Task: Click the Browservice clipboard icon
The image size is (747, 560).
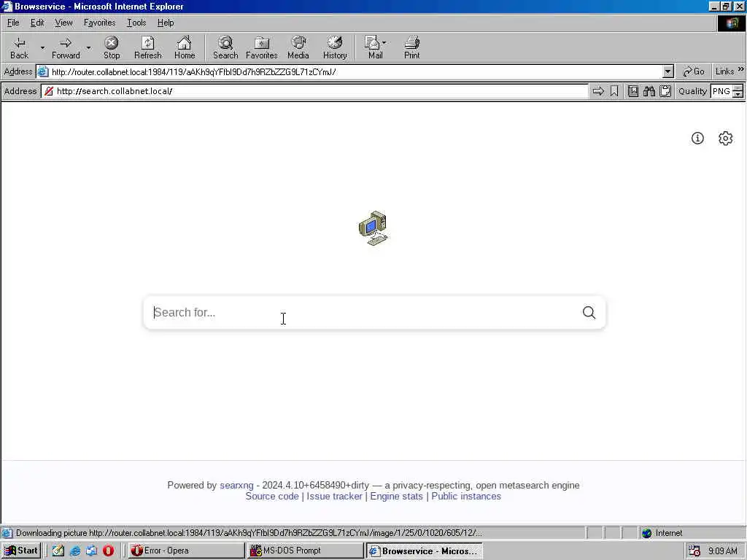Action: pos(665,91)
